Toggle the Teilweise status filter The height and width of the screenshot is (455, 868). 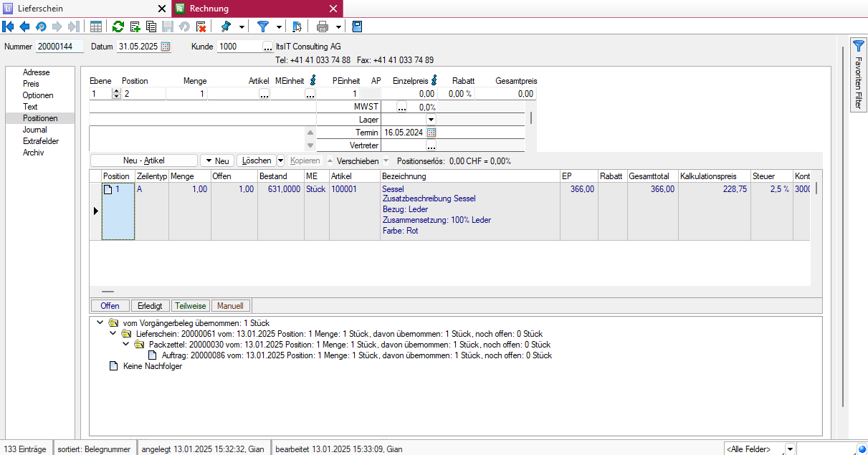[190, 306]
